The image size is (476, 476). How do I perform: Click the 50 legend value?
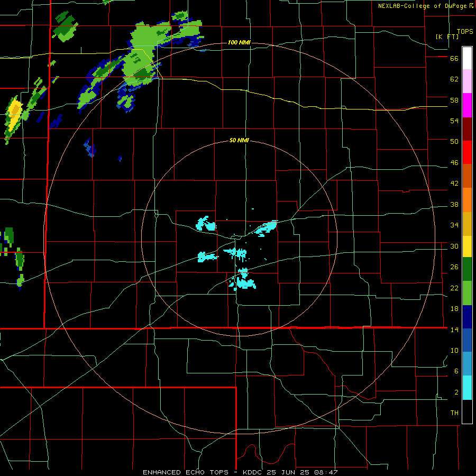click(454, 142)
